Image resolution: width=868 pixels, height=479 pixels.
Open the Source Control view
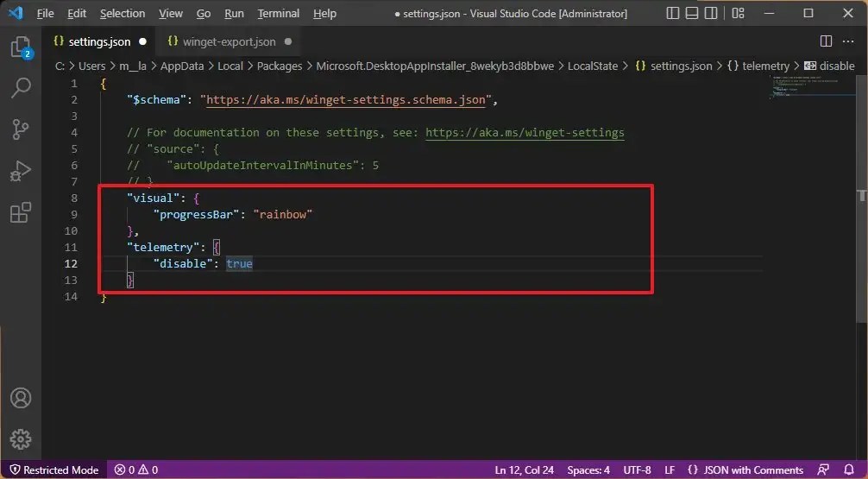click(21, 129)
